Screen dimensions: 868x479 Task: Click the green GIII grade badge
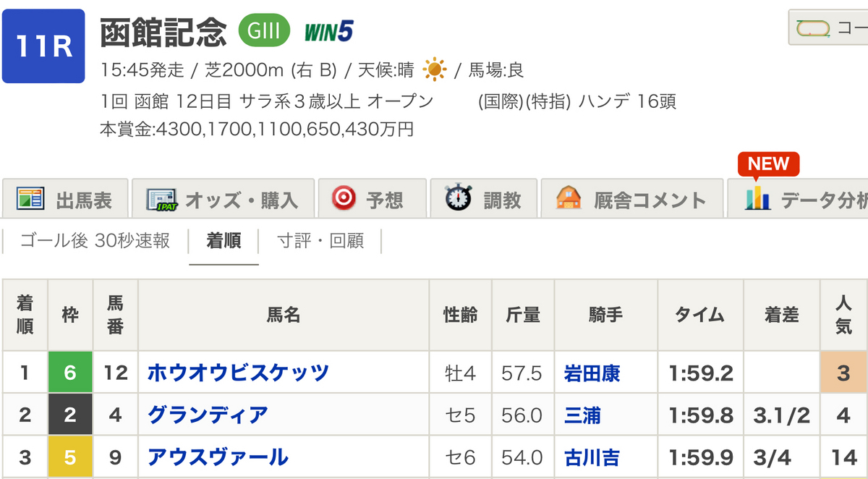coord(265,31)
